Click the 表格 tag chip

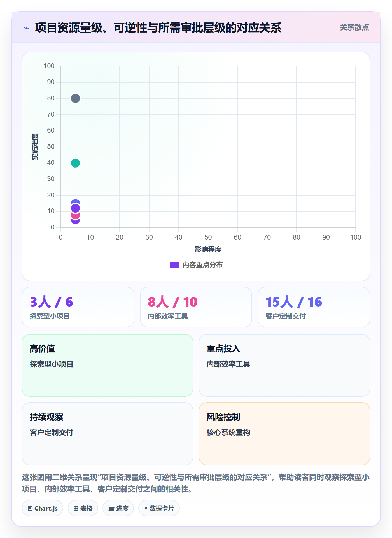coord(83,508)
